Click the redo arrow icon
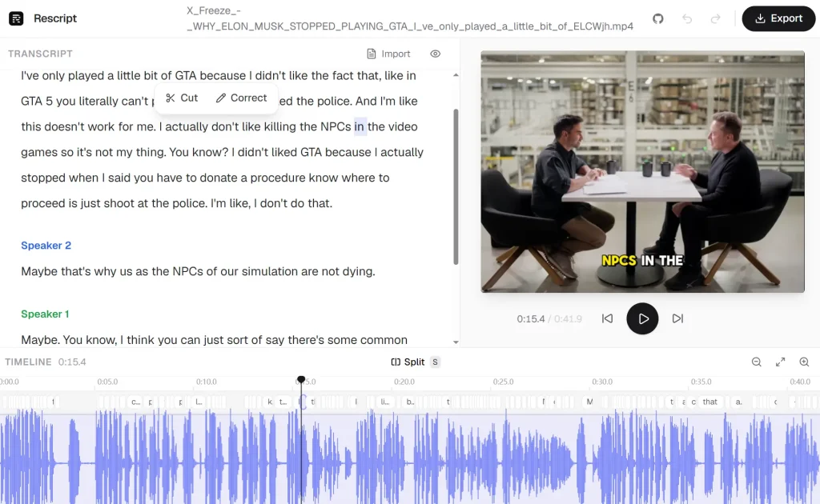The image size is (820, 504). tap(715, 19)
